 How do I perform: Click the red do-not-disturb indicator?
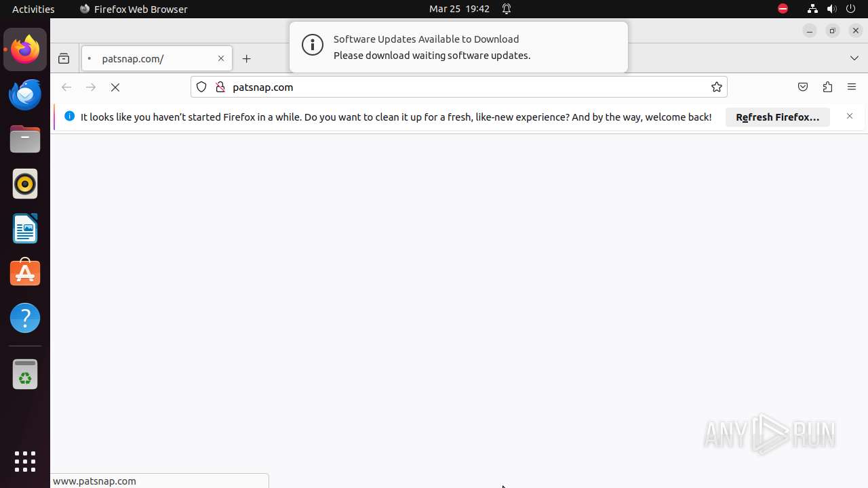(x=783, y=9)
